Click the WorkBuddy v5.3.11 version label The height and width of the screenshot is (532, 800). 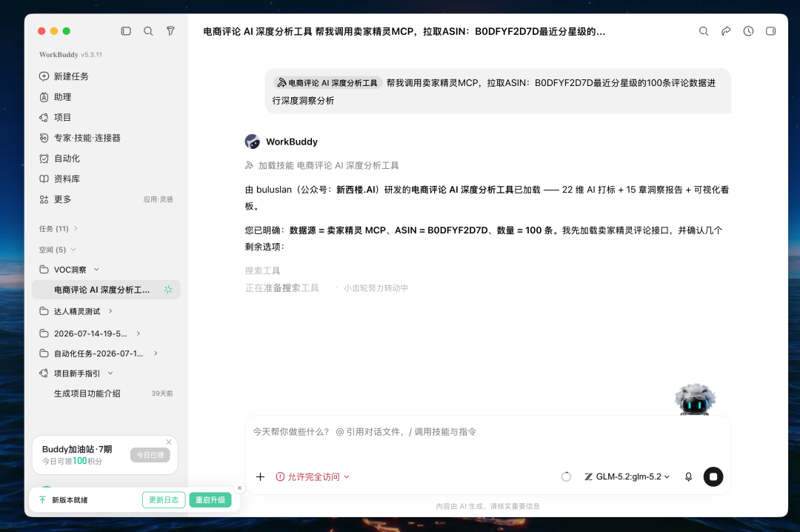pyautogui.click(x=70, y=55)
